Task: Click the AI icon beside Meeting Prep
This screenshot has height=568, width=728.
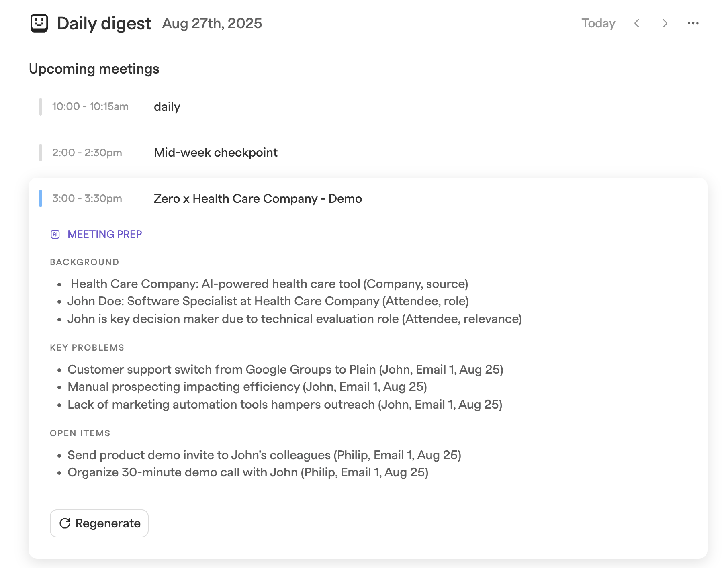Action: click(55, 234)
